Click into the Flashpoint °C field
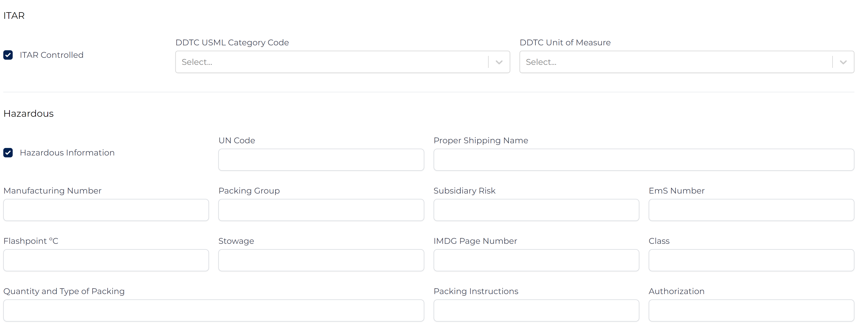The width and height of the screenshot is (868, 326). (x=106, y=260)
